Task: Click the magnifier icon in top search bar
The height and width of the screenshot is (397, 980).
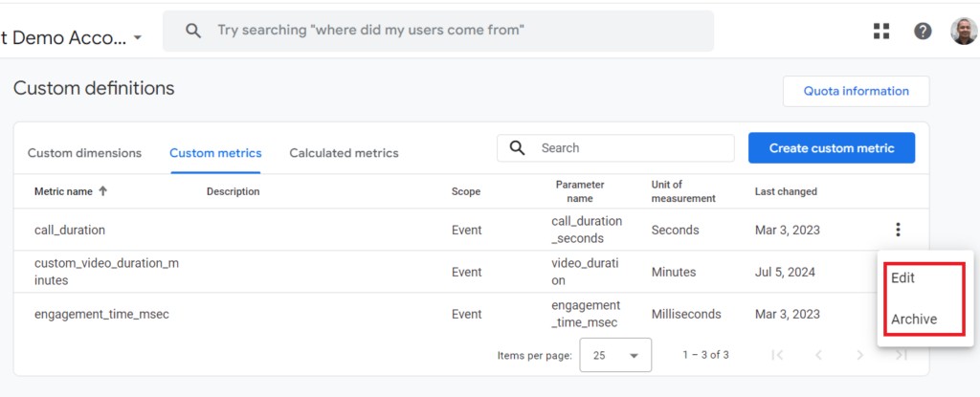Action: pos(193,30)
